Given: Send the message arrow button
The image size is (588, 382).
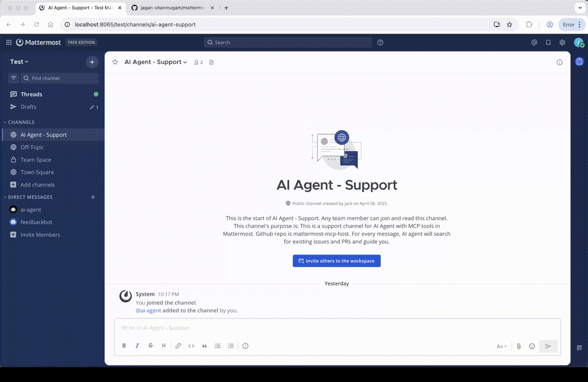Looking at the screenshot, I should pos(548,346).
